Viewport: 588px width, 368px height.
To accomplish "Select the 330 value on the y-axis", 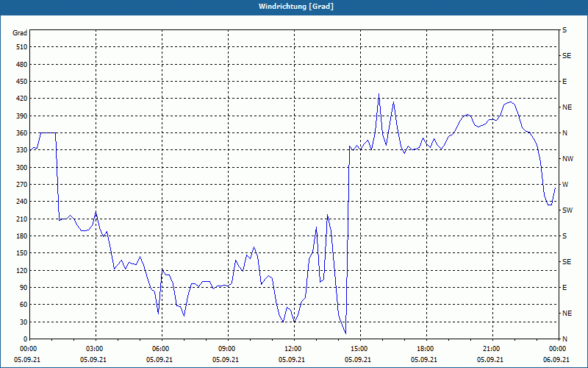I will 22,150.
